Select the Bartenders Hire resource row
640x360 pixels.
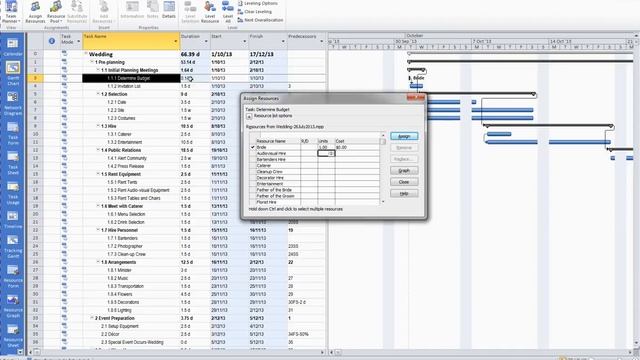coord(314,160)
